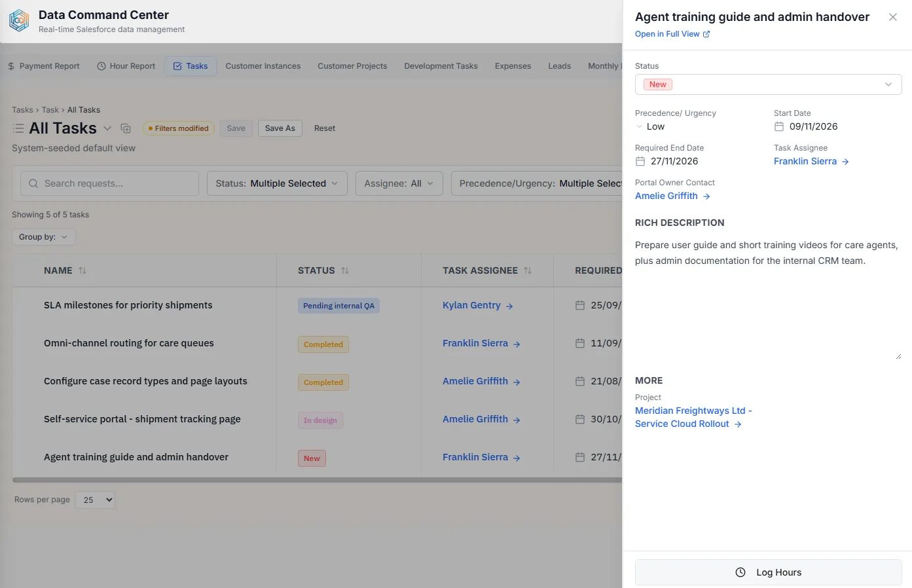The height and width of the screenshot is (588, 912).
Task: Open Amelie Griffith portal owner contact link
Action: pyautogui.click(x=672, y=196)
